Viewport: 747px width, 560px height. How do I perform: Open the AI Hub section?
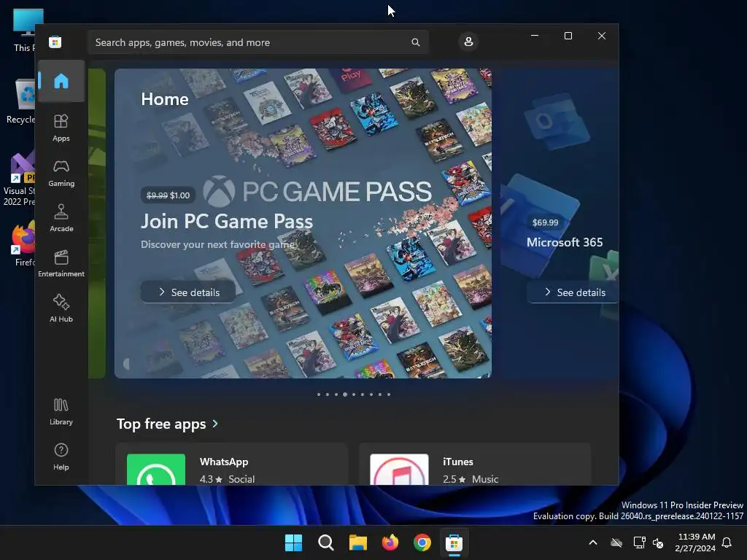[x=61, y=308]
